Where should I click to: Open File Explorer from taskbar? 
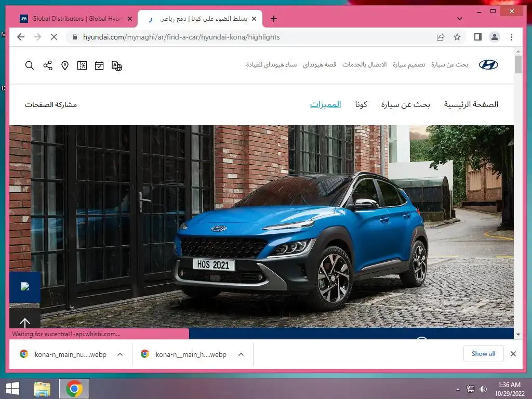42,389
